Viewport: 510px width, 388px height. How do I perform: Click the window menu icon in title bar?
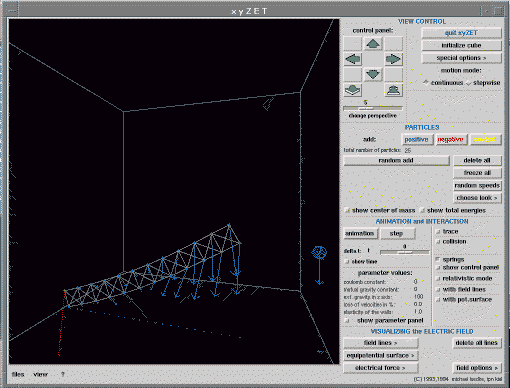pos(12,11)
